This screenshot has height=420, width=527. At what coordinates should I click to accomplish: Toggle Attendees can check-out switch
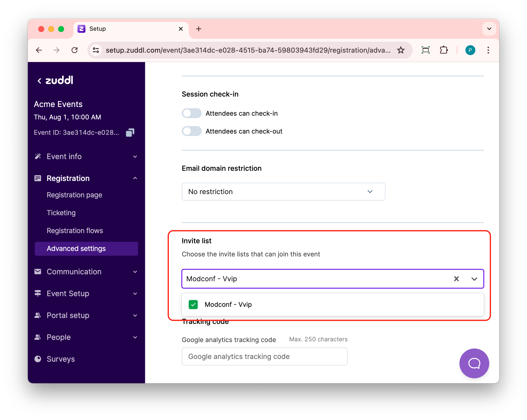191,131
